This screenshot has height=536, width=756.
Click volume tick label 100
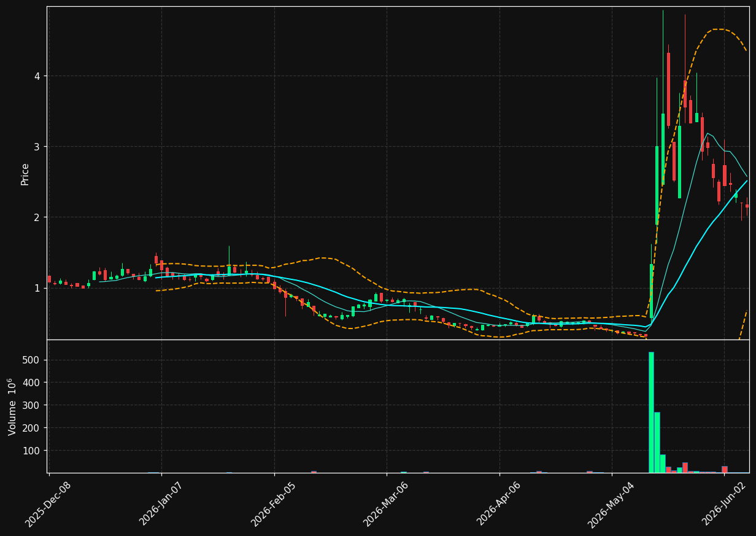point(32,451)
